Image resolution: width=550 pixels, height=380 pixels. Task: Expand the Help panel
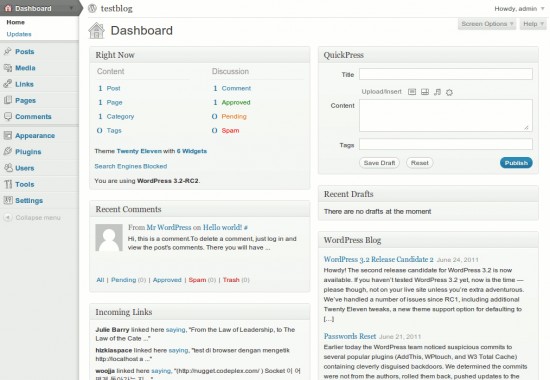pos(533,24)
